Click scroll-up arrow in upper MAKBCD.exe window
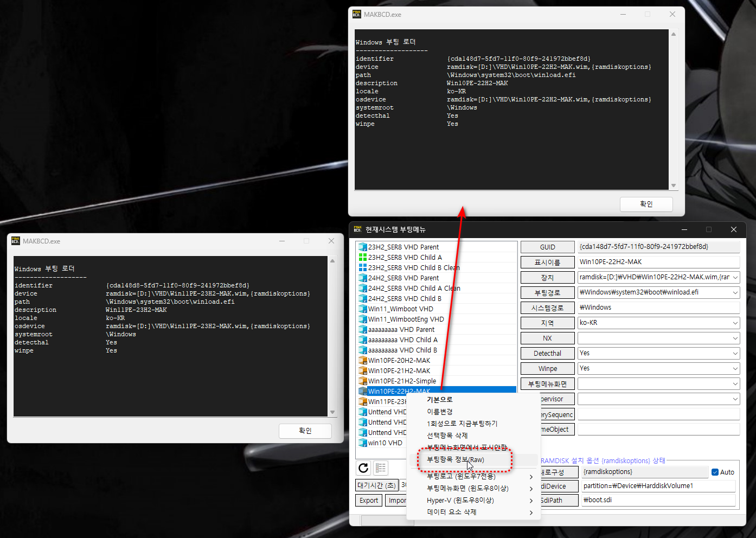Screen dimensions: 756x538 (x=674, y=34)
